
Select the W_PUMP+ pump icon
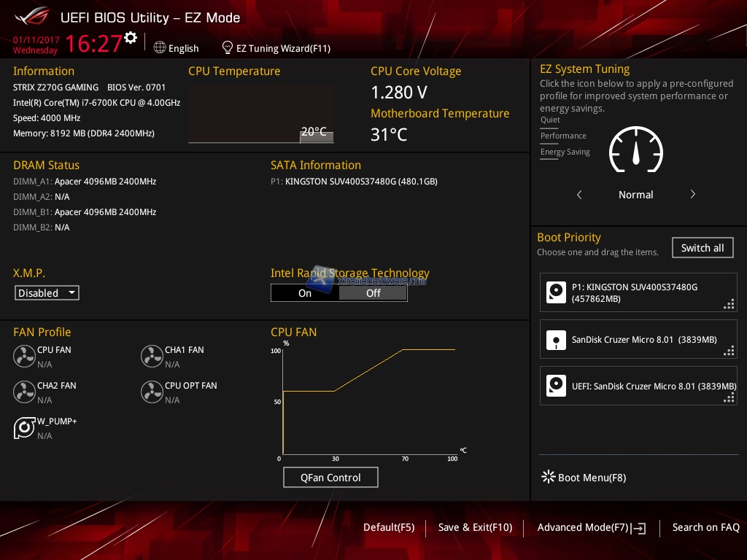(24, 427)
